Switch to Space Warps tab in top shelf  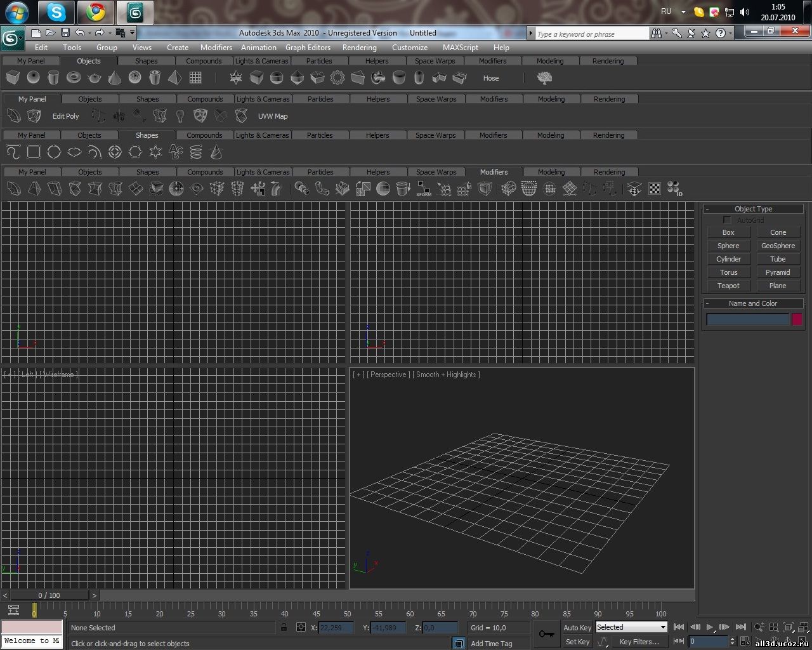coord(435,61)
